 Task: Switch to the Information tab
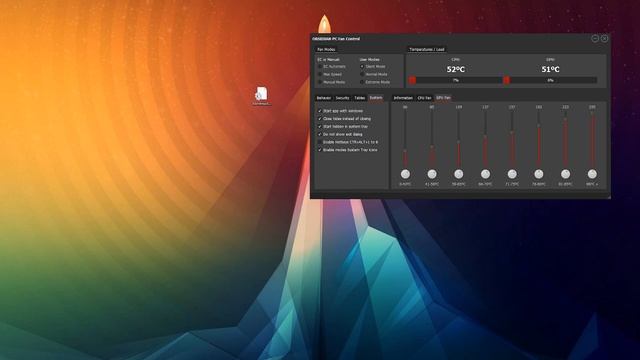coord(403,98)
